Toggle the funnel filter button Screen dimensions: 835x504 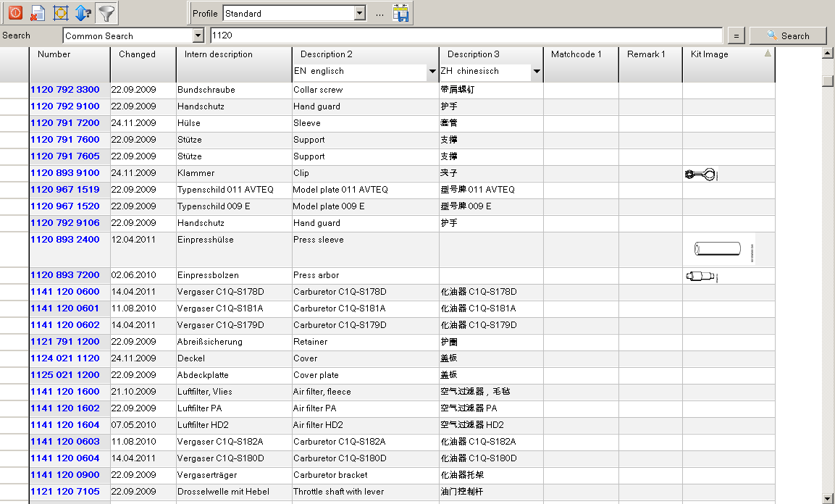[106, 13]
